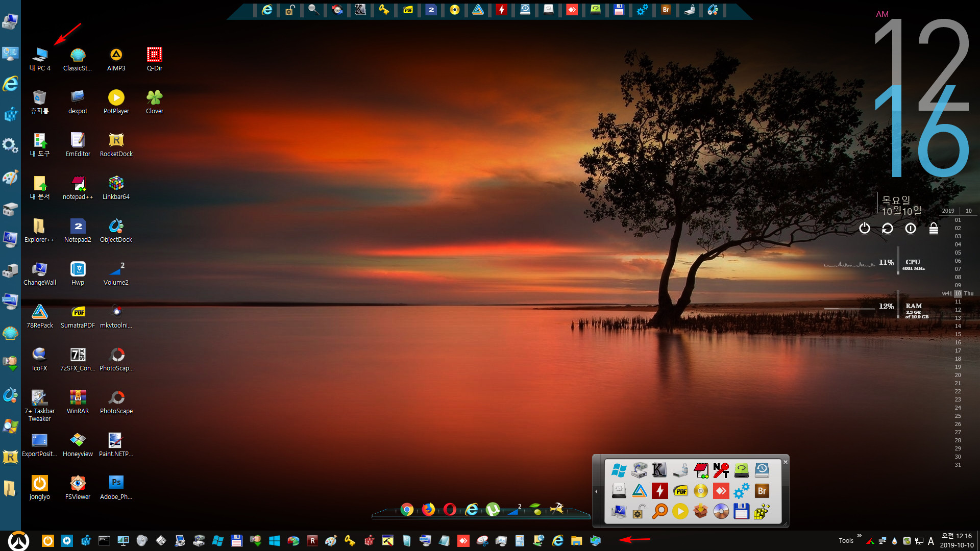This screenshot has height=551, width=980.
Task: Open File Explorer folder on taskbar
Action: (576, 541)
